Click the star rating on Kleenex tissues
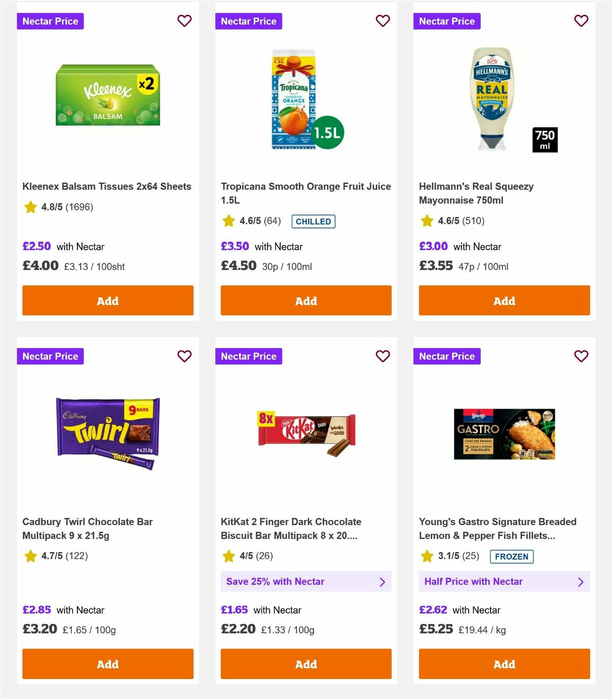 (x=30, y=207)
